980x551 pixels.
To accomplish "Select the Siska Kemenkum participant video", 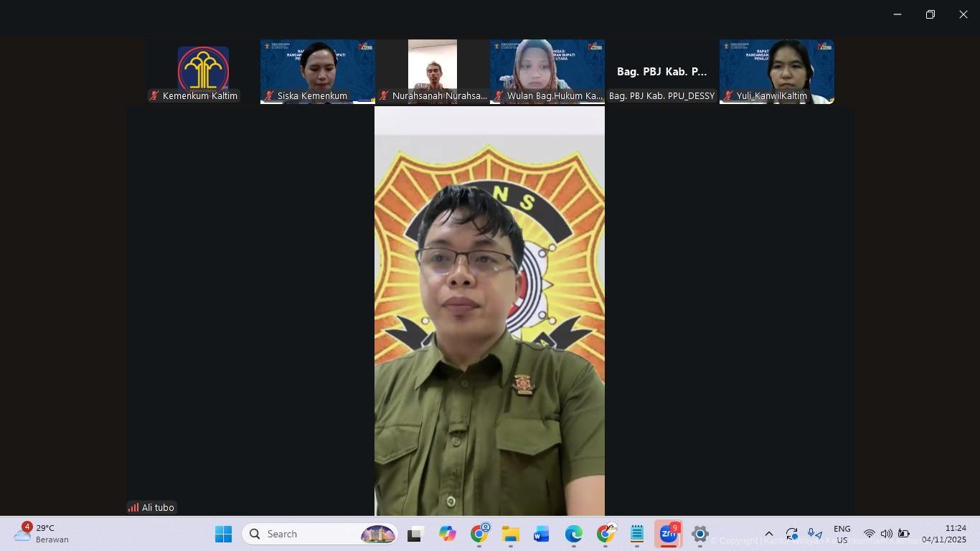I will point(317,71).
